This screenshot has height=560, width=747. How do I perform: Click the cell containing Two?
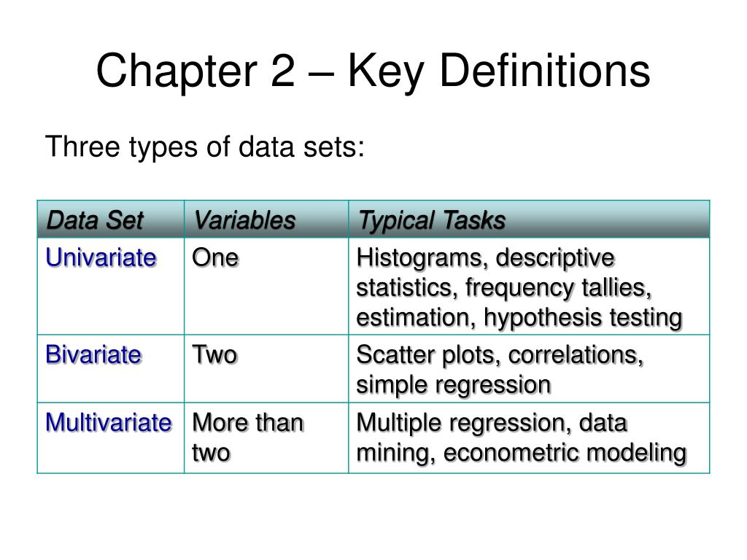point(266,369)
